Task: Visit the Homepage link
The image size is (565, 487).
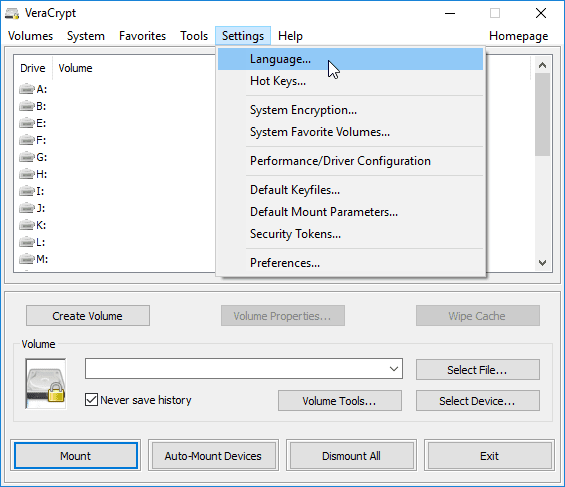Action: pyautogui.click(x=518, y=36)
